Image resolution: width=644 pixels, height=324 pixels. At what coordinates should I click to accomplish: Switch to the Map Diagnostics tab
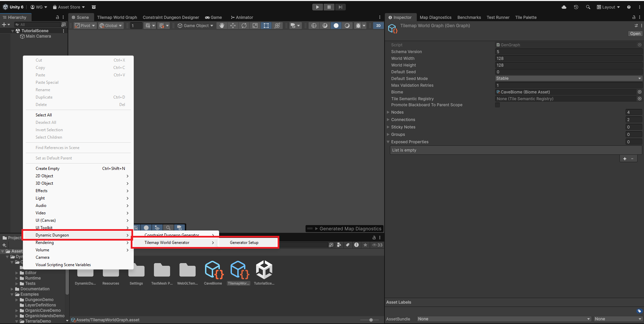435,17
